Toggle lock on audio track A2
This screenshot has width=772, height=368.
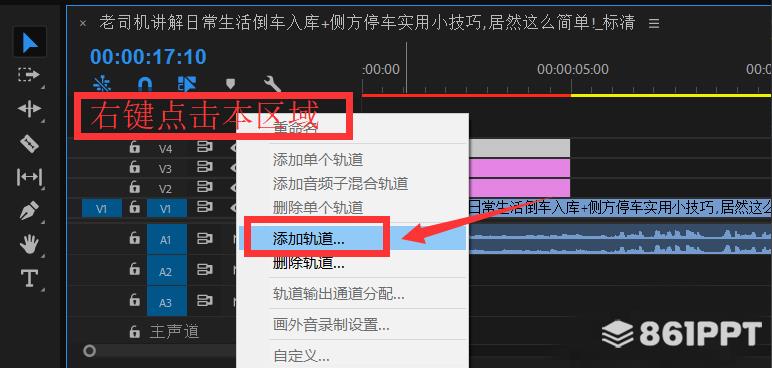[134, 269]
